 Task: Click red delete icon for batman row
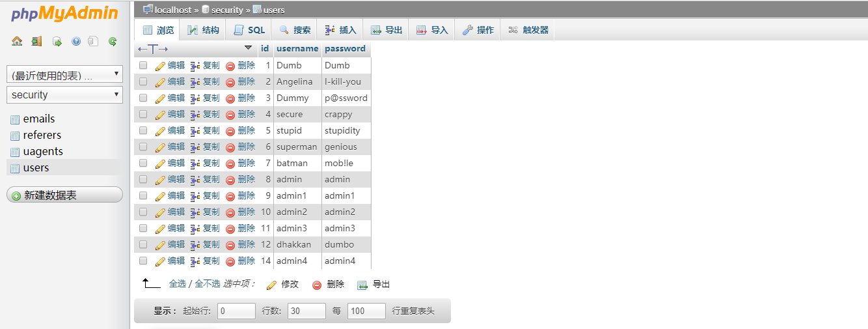230,164
